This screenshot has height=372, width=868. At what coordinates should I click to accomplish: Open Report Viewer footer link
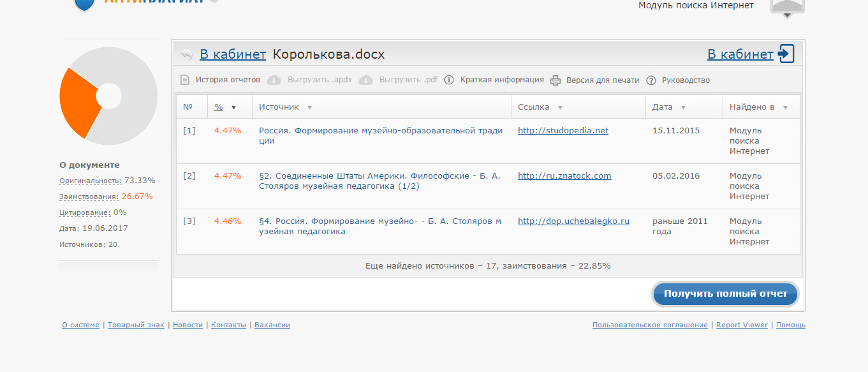point(742,325)
